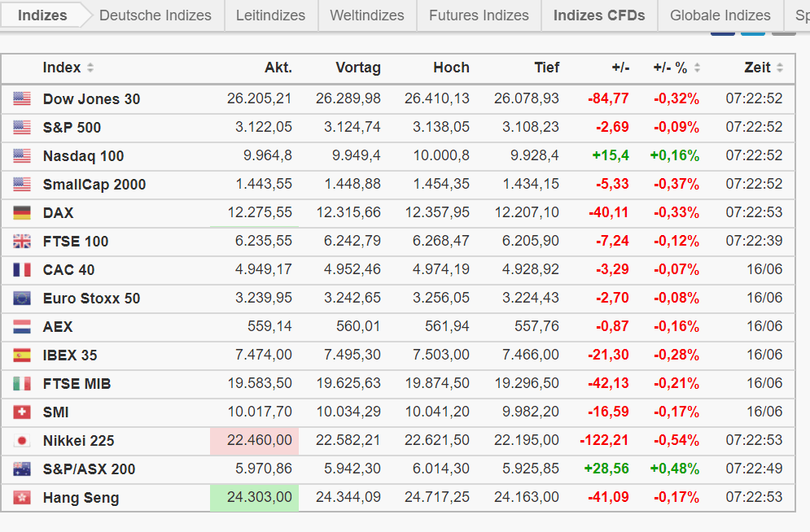The width and height of the screenshot is (810, 532).
Task: Click the green highlighted Hang Seng price
Action: click(259, 498)
